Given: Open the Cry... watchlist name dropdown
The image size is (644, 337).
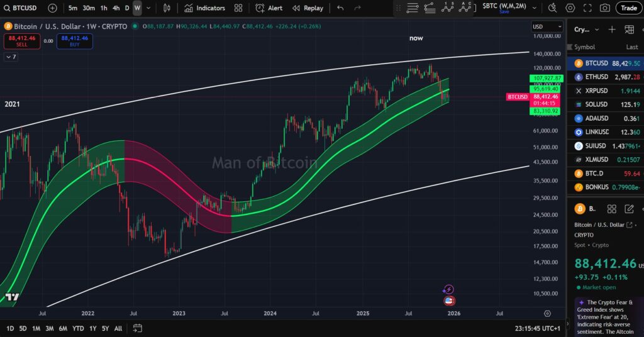Looking at the screenshot, I should pyautogui.click(x=586, y=30).
